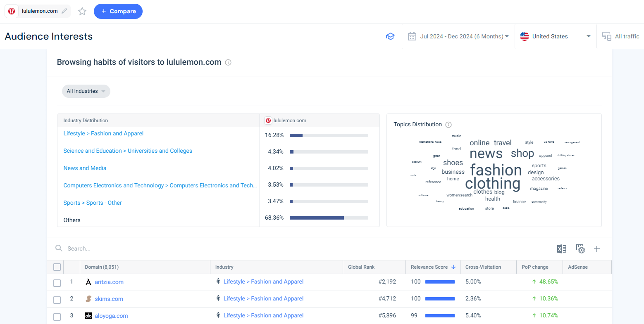This screenshot has height=324, width=644.
Task: Open the United States country dropdown
Action: (x=555, y=36)
